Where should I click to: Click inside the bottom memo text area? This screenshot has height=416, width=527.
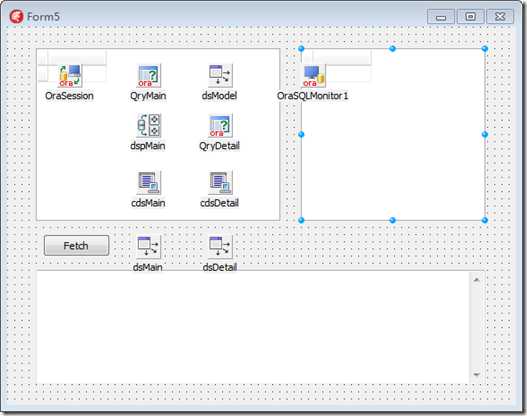253,327
